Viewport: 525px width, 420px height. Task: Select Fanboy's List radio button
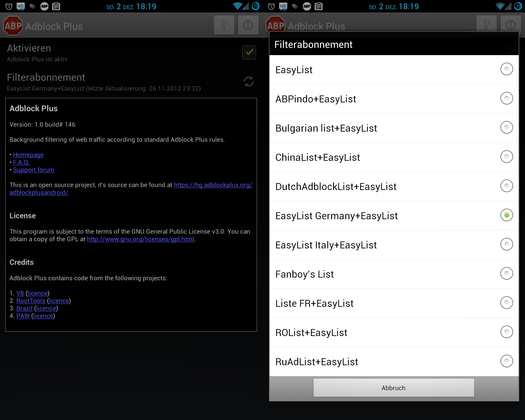click(x=507, y=273)
